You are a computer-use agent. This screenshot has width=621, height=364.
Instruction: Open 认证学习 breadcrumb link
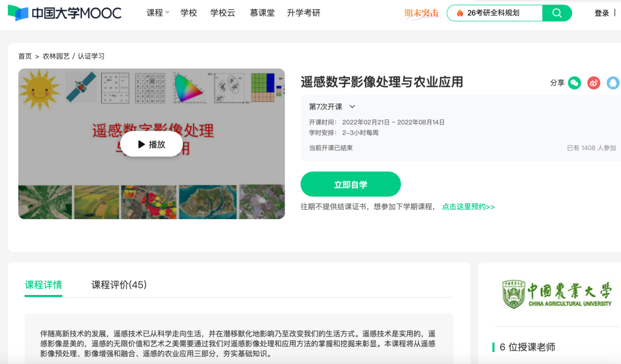(91, 56)
